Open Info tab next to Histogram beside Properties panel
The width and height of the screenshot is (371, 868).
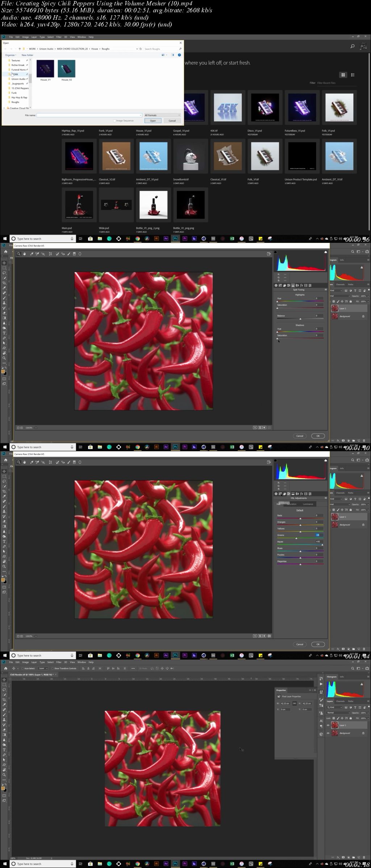coord(342,677)
